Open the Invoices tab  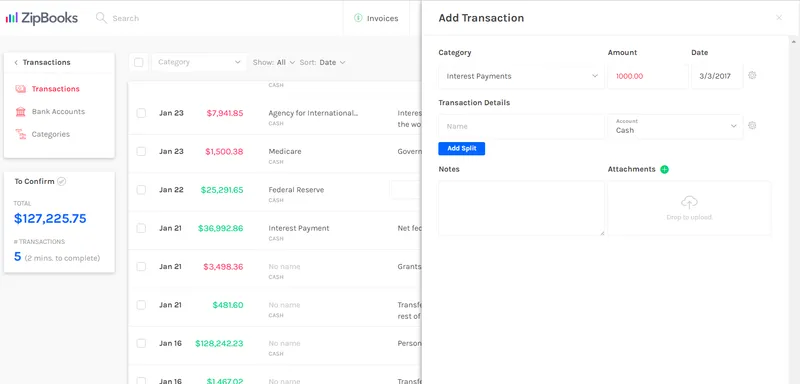(x=376, y=18)
